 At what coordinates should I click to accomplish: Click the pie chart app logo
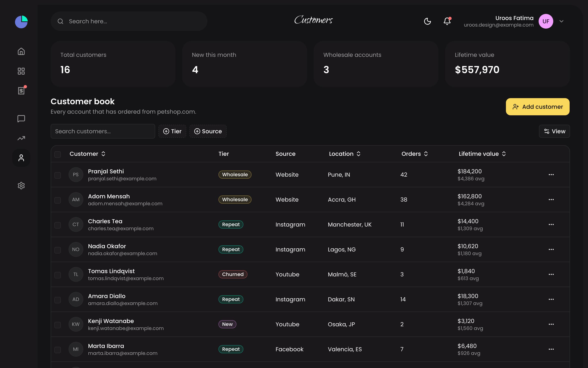21,22
